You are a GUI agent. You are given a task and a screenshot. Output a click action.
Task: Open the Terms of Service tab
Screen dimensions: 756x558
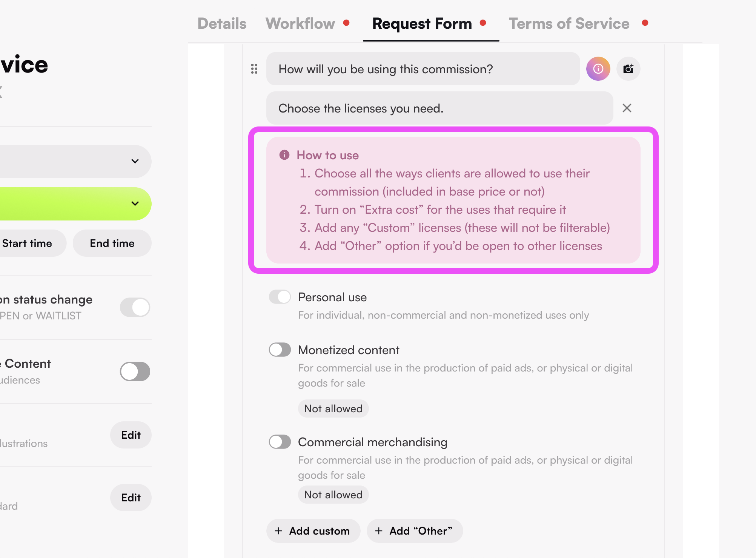(x=569, y=23)
